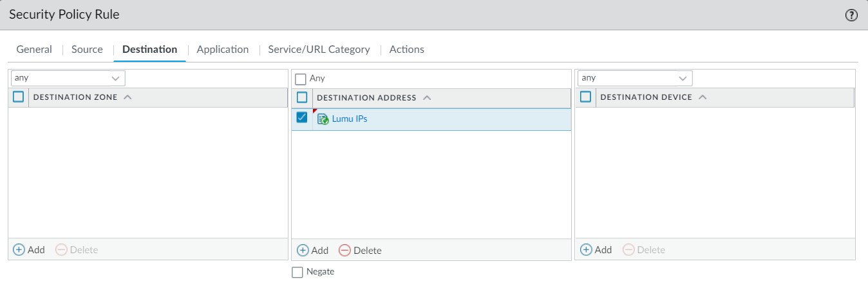The height and width of the screenshot is (288, 868).
Task: Sort Destination Zone column using its arrow
Action: [x=127, y=97]
